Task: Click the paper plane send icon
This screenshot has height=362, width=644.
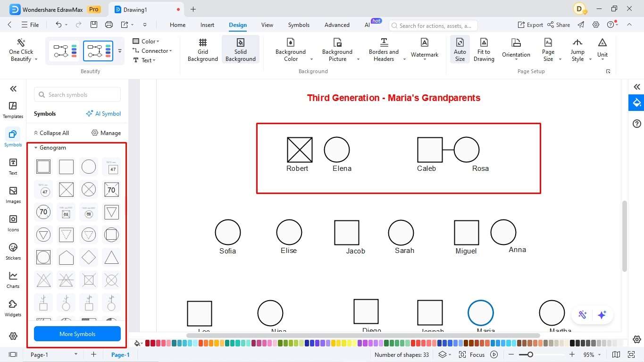Action: click(581, 25)
